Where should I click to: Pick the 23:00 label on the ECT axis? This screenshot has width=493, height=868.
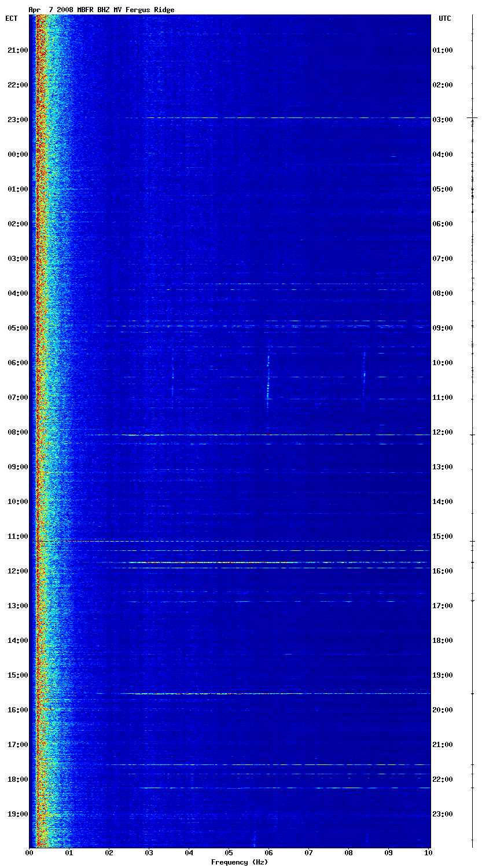pyautogui.click(x=17, y=120)
